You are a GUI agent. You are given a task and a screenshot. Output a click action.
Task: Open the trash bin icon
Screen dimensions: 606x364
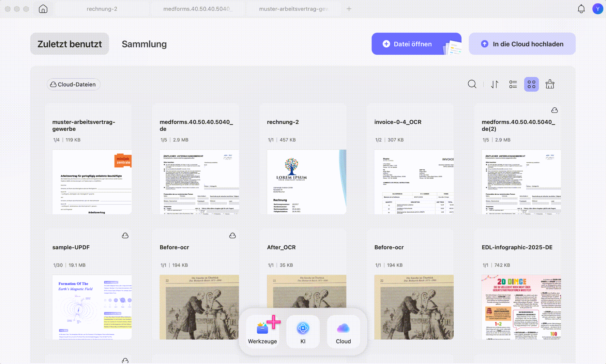[550, 84]
